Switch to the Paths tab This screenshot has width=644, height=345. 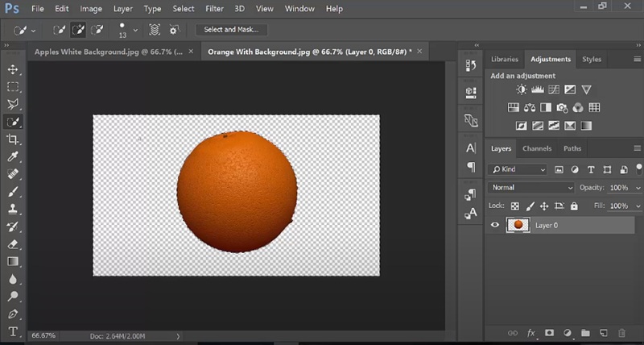pos(572,148)
